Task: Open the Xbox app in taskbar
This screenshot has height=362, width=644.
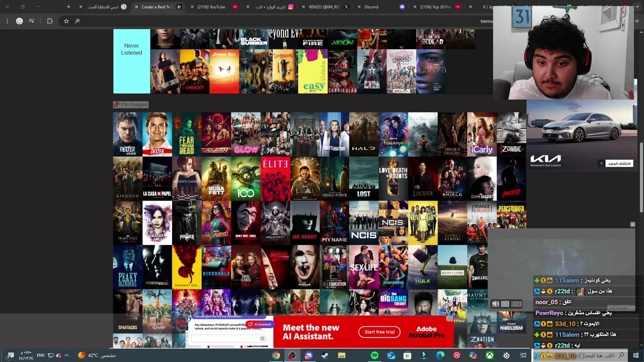Action: tap(490, 355)
